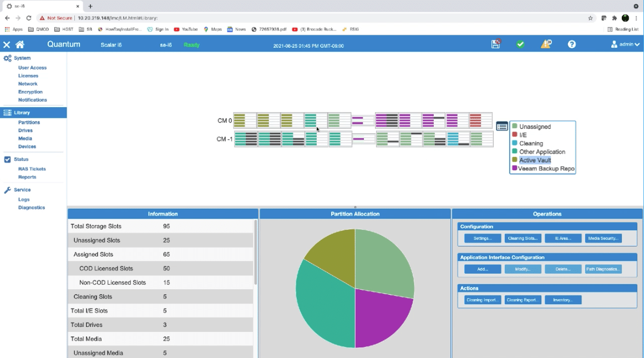Image resolution: width=644 pixels, height=358 pixels.
Task: Open the Licenses page
Action: (x=28, y=75)
